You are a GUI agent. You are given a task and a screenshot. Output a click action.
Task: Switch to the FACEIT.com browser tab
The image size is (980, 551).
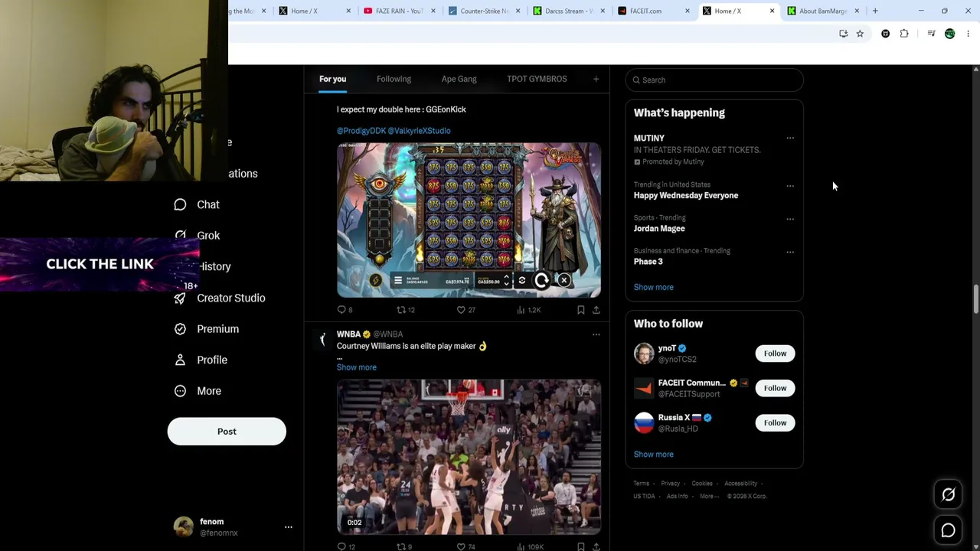coord(655,11)
